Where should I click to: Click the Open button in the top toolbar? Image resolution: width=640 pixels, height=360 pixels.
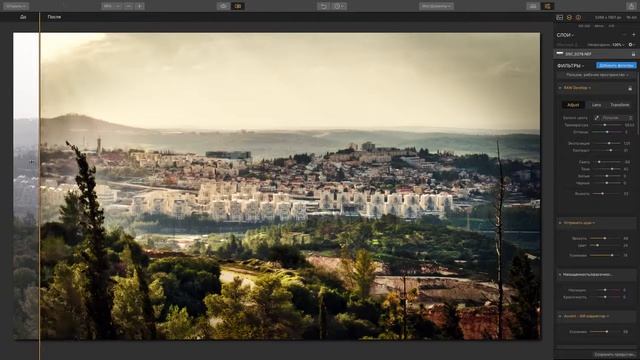pyautogui.click(x=16, y=6)
